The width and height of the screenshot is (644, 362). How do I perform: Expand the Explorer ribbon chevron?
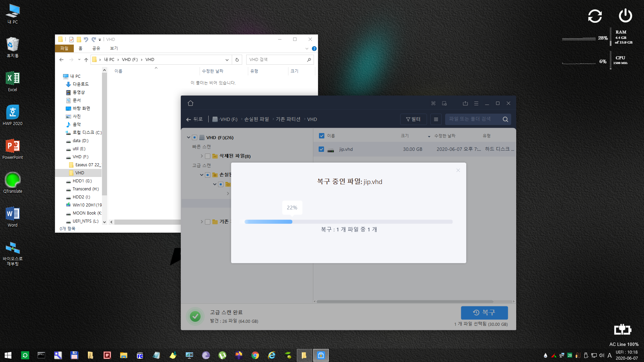(x=307, y=49)
